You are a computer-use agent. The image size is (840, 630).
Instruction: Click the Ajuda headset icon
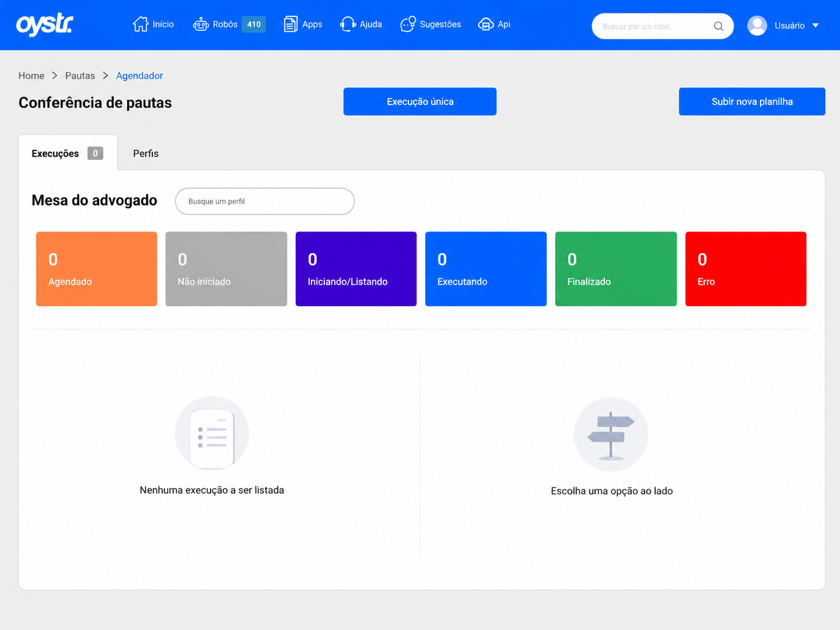pos(347,24)
